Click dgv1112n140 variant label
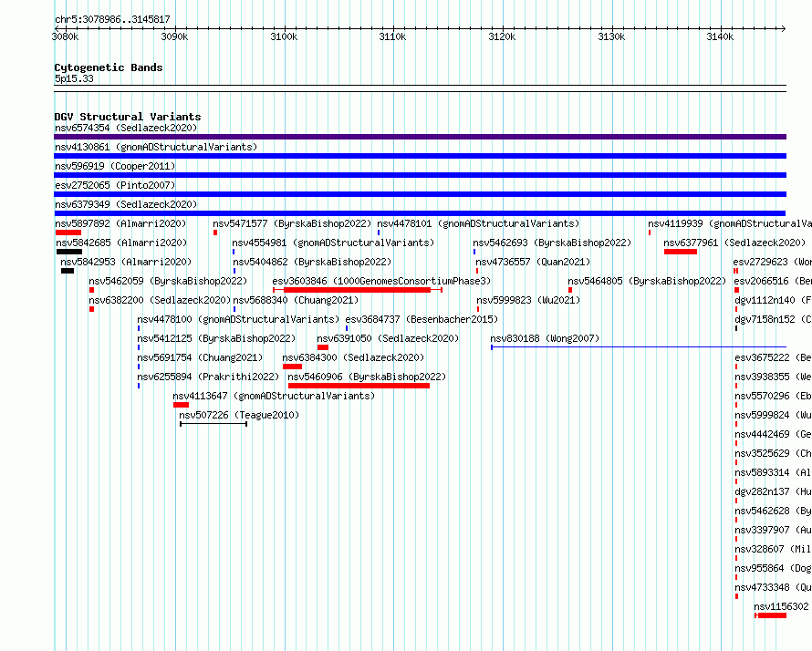Viewport: 812px width, 651px height. point(773,300)
